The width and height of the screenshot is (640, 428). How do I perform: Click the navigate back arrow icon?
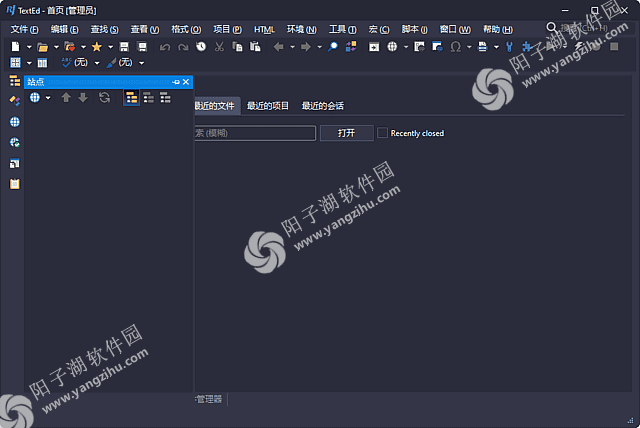[x=278, y=47]
